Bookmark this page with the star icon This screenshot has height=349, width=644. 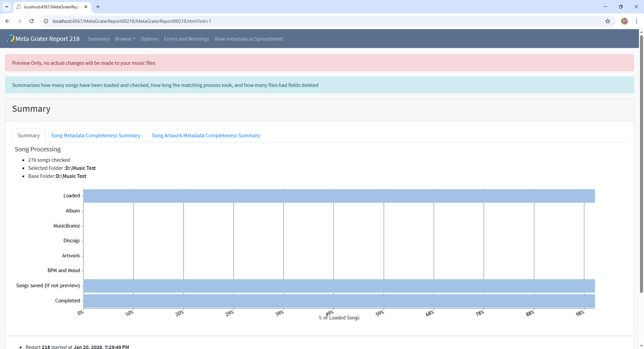coord(607,21)
